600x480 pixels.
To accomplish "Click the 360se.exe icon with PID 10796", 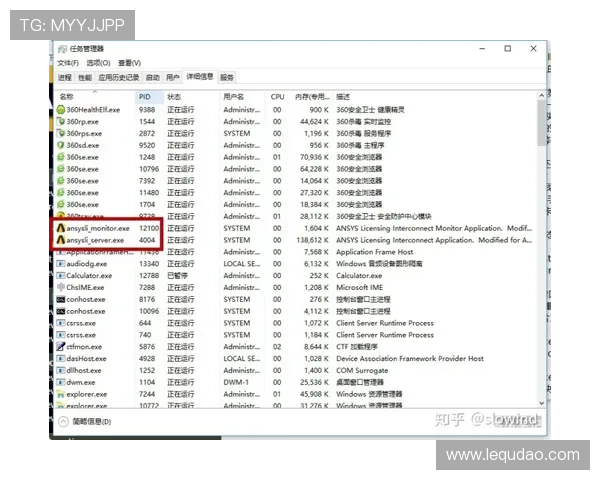I will coord(60,169).
